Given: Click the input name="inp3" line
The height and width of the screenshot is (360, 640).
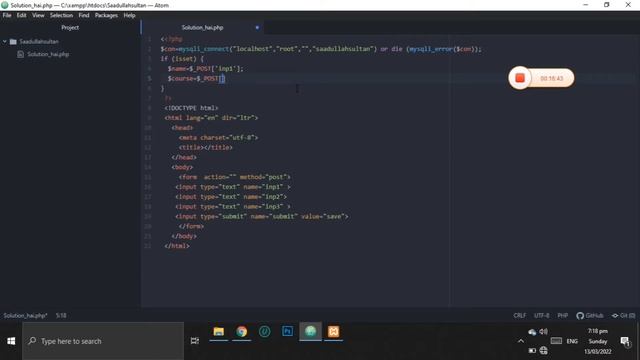Looking at the screenshot, I should [233, 207].
